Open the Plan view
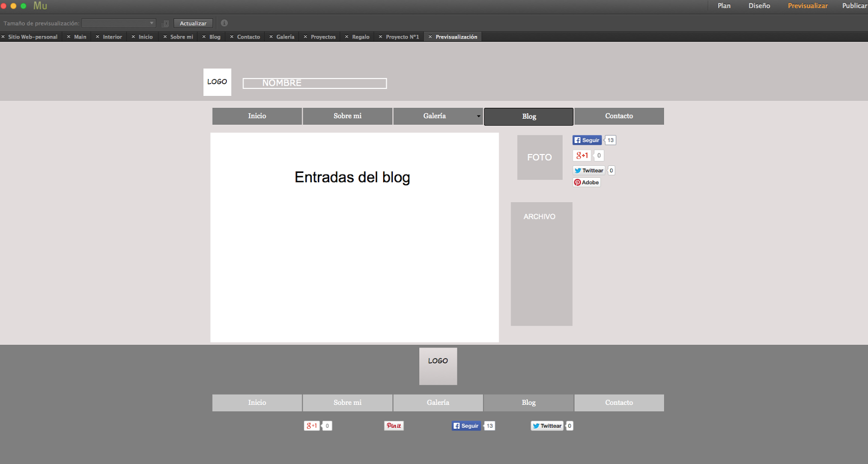Viewport: 868px width, 464px height. pyautogui.click(x=724, y=6)
